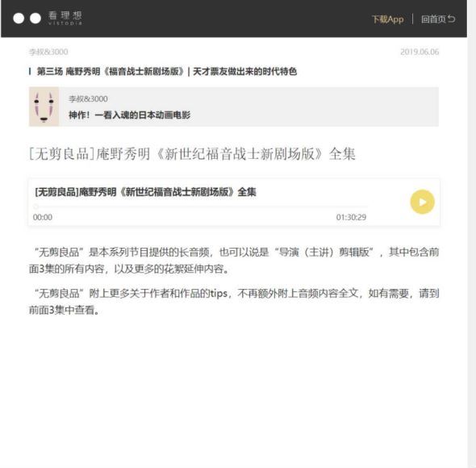Click the first paragraph about 长音频
476x468 pixels.
tap(234, 261)
